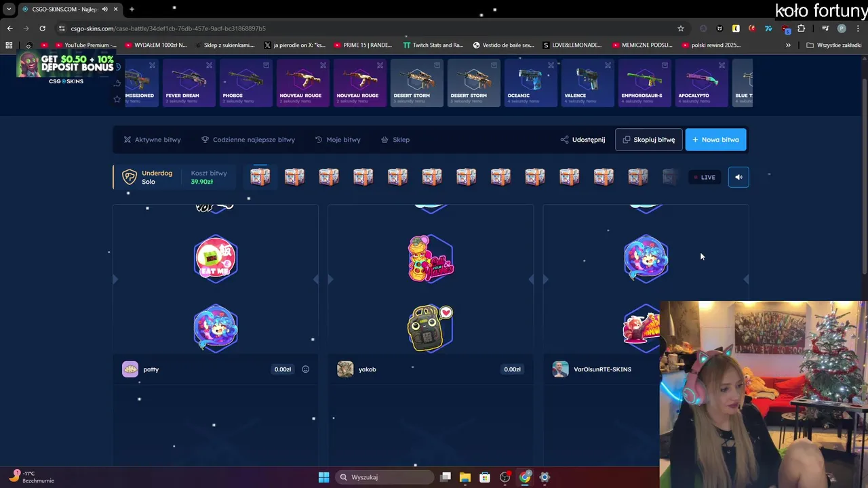Click the backpack sticker in yakob's column

click(431, 328)
